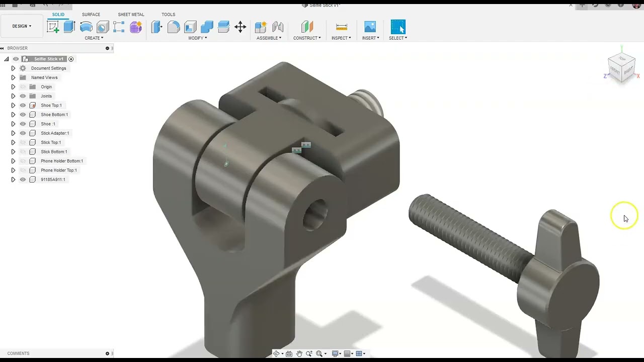
Task: Open the CREATE dropdown menu
Action: 94,38
